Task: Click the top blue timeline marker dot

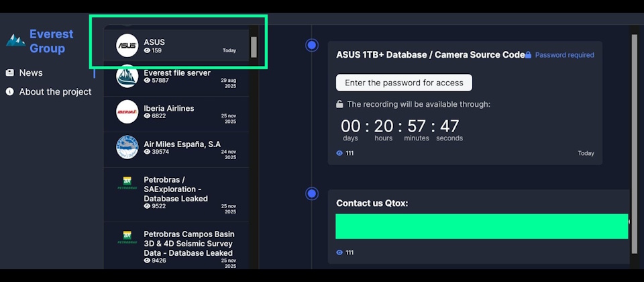Action: tap(312, 45)
